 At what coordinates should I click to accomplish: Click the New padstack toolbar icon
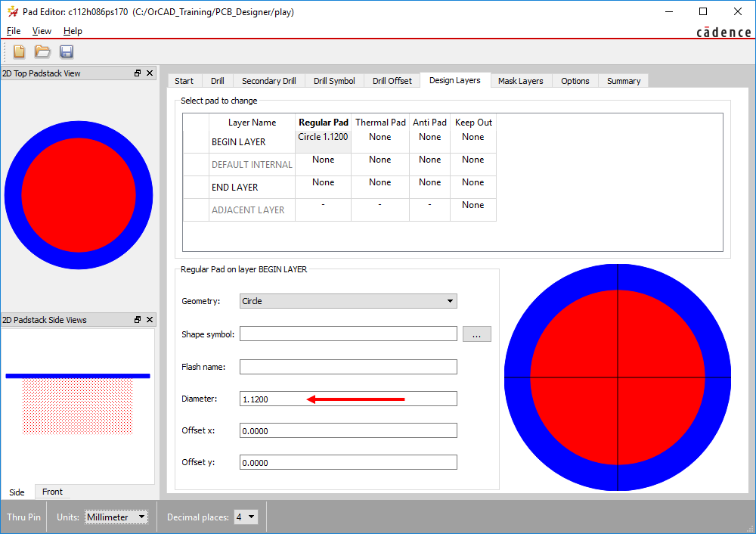click(x=20, y=51)
